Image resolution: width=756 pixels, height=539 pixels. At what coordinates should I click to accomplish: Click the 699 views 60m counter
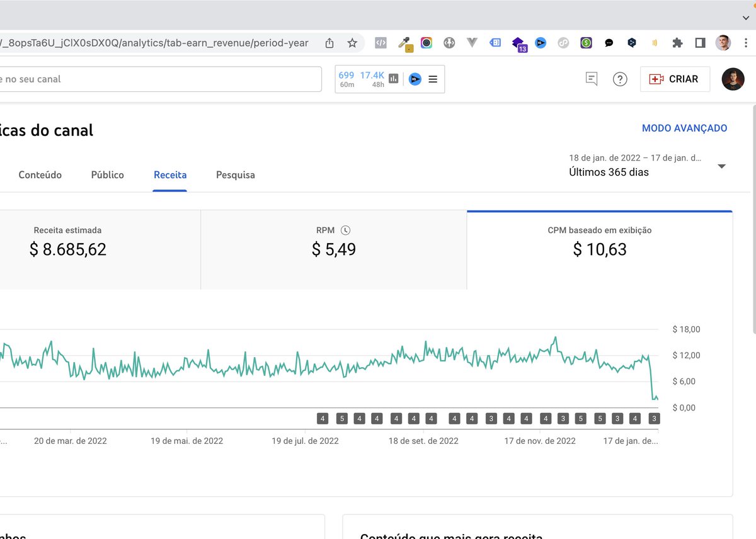coord(346,79)
